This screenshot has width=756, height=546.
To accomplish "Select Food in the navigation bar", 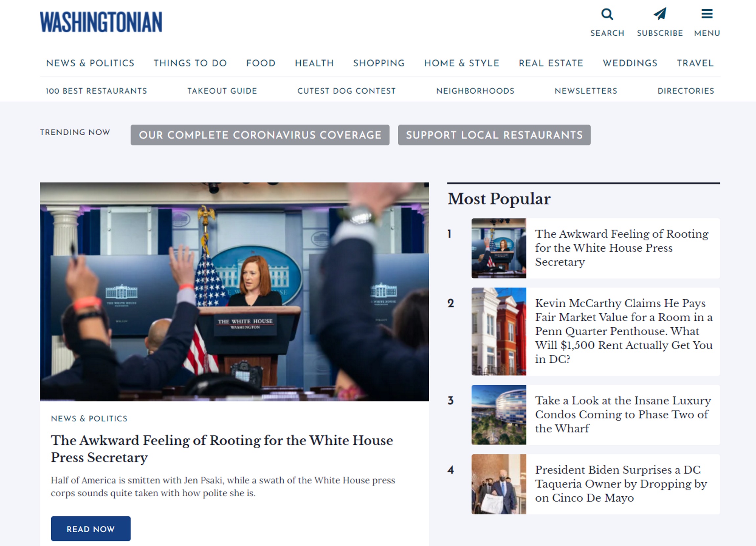I will (261, 63).
